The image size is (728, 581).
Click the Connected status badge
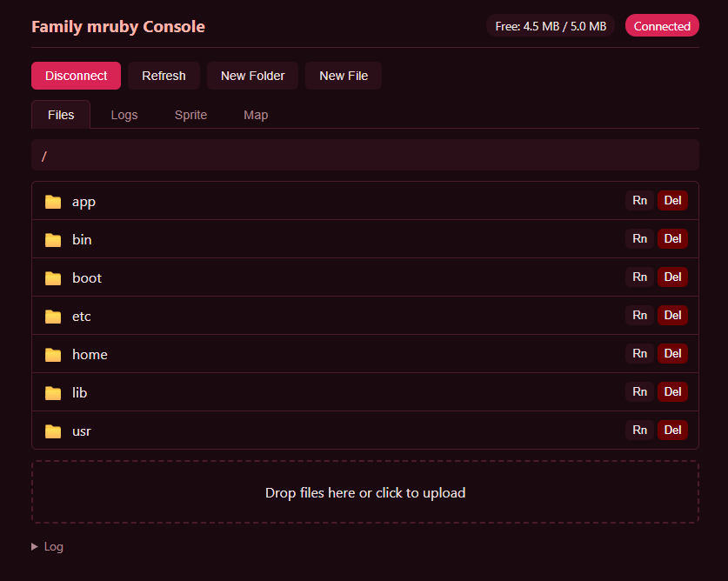[662, 26]
